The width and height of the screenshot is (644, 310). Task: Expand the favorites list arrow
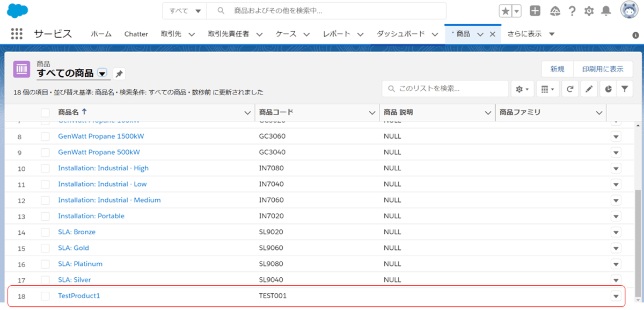coord(517,11)
